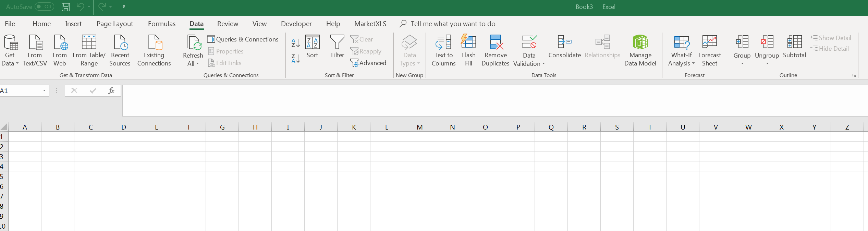
Task: Open the Name Box dropdown
Action: (x=44, y=90)
